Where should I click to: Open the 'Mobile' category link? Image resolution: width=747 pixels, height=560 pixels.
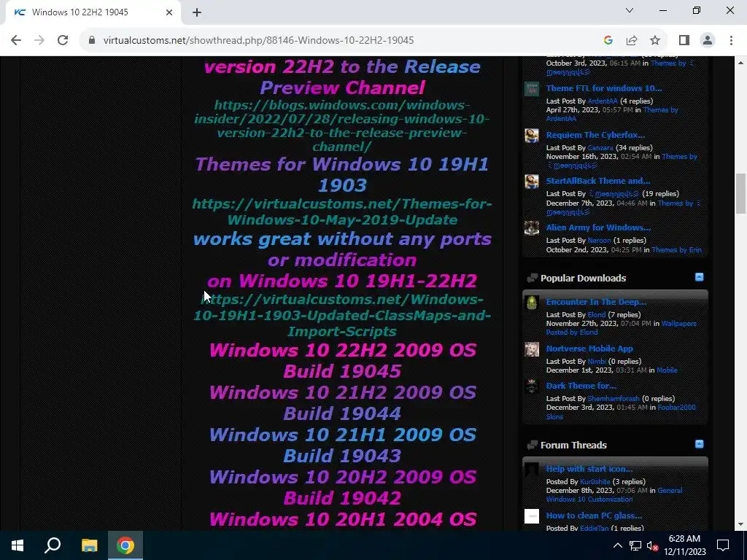pyautogui.click(x=667, y=370)
